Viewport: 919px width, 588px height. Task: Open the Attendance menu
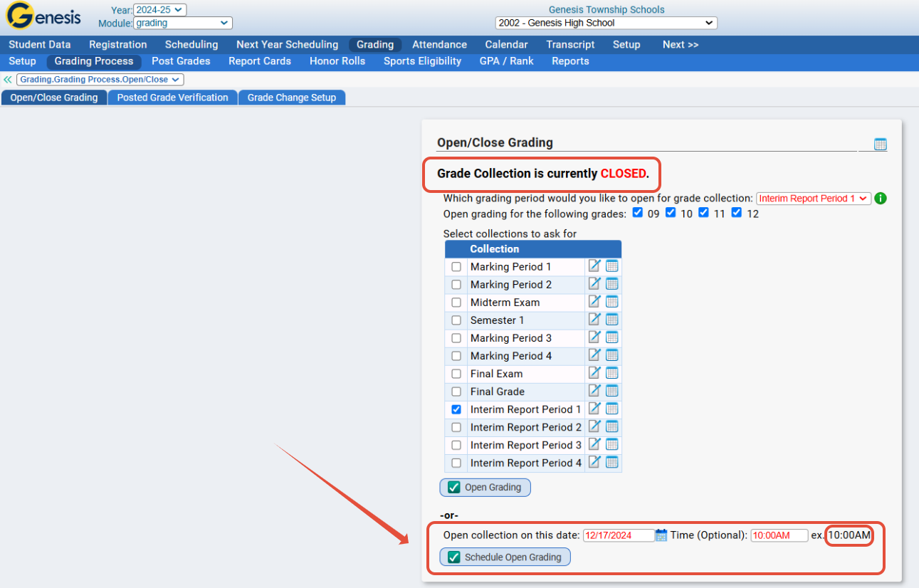tap(440, 45)
